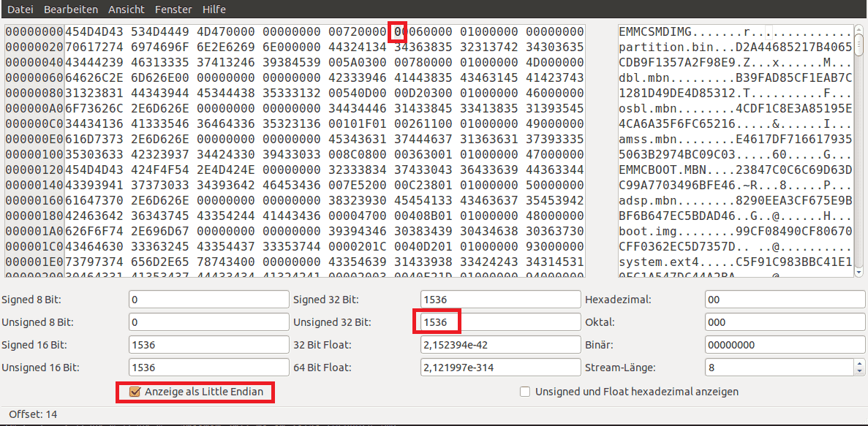Click the scrollbar up arrow in ASCII pane

[858, 30]
